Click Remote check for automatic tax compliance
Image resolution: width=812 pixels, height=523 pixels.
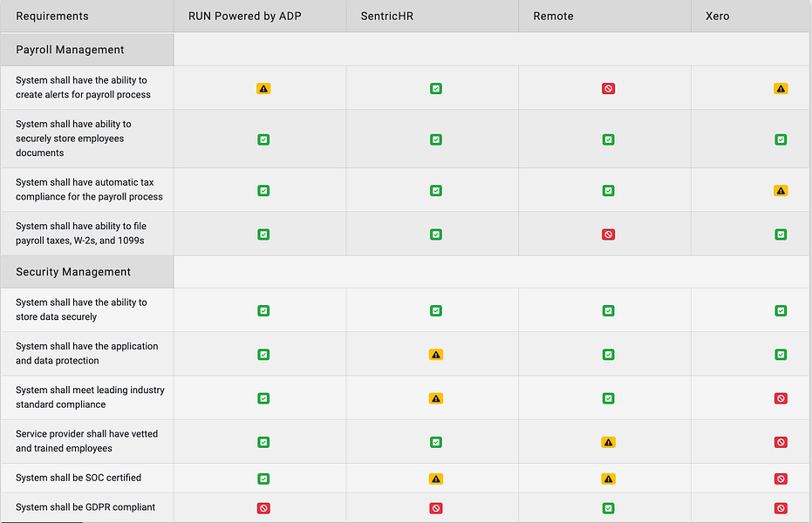[x=609, y=191]
